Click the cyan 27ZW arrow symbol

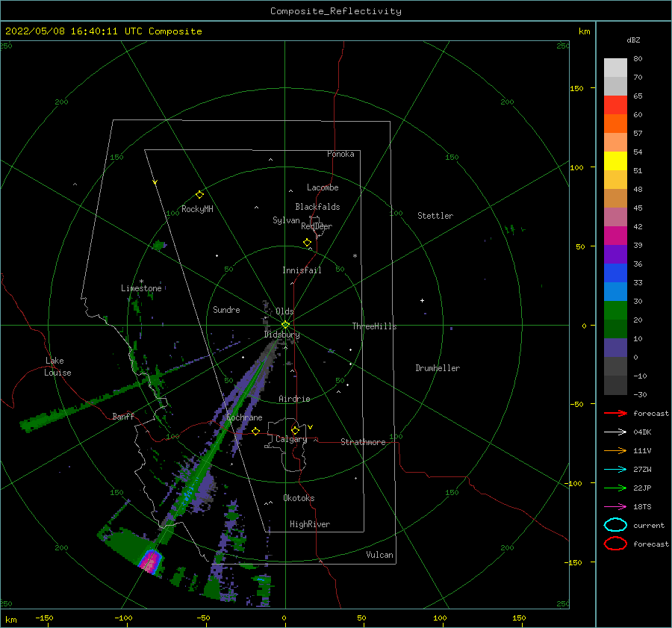click(x=615, y=470)
